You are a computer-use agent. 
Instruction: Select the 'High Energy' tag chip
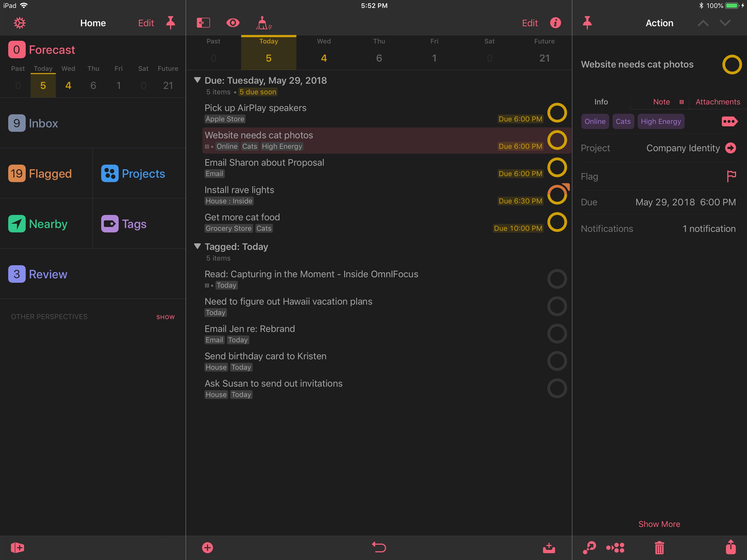pyautogui.click(x=661, y=121)
